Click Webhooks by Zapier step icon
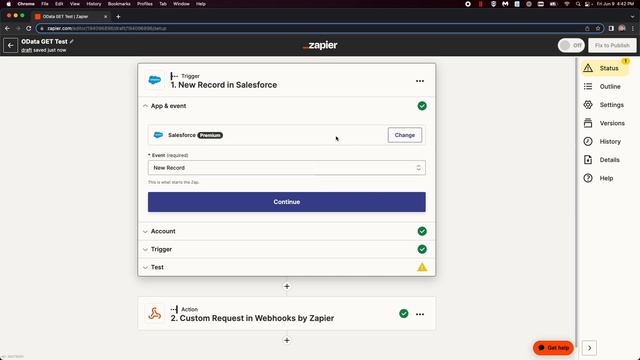Viewport: 640px width, 360px height. (x=155, y=313)
